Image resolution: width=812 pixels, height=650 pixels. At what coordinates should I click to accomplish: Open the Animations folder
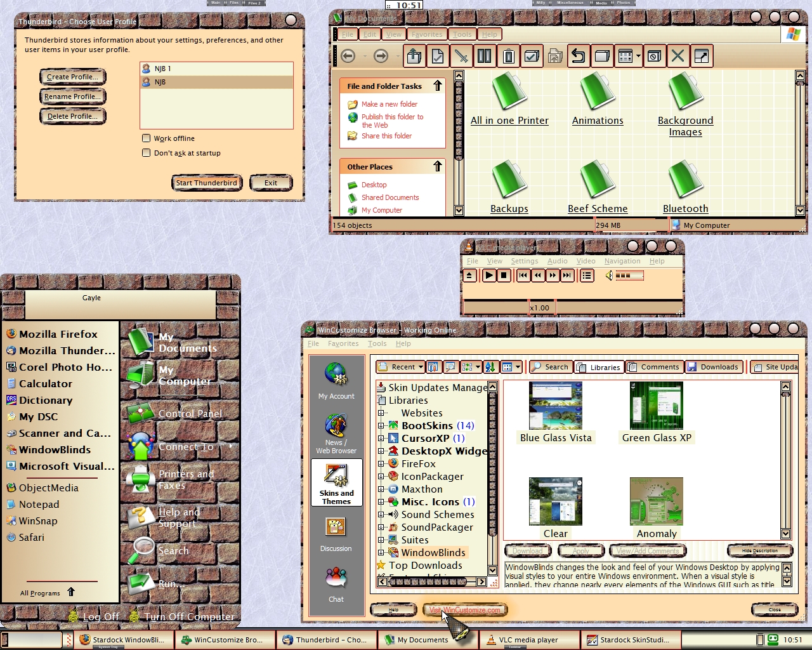tap(598, 98)
